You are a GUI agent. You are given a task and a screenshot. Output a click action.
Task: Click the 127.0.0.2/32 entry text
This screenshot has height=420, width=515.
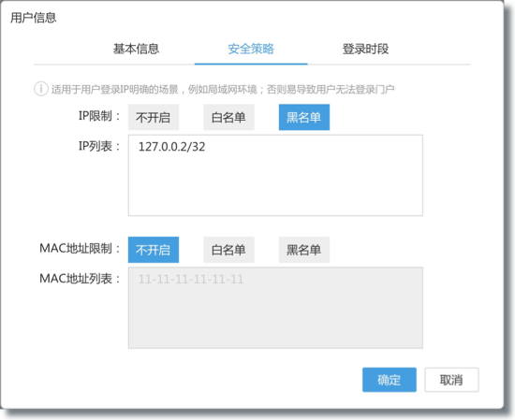point(171,147)
